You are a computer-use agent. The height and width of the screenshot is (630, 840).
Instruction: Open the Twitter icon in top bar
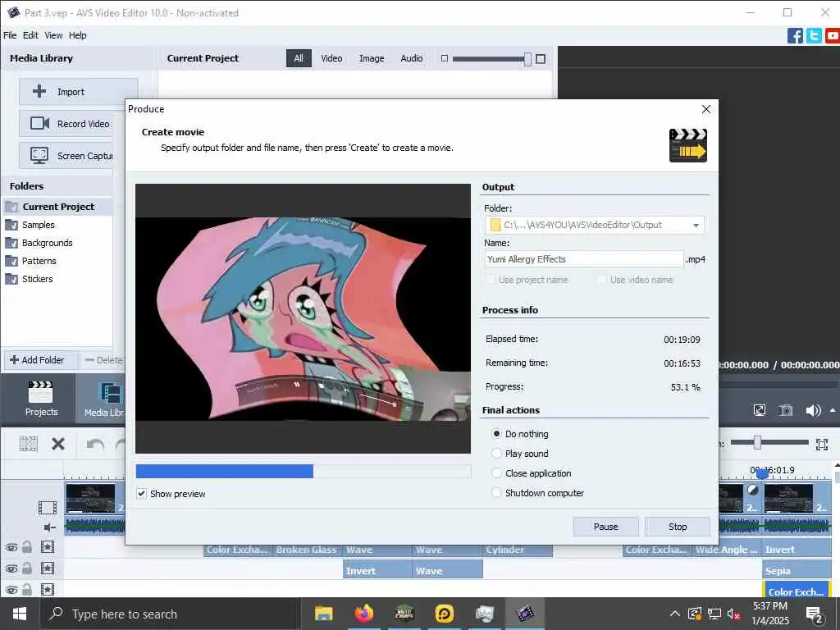814,36
